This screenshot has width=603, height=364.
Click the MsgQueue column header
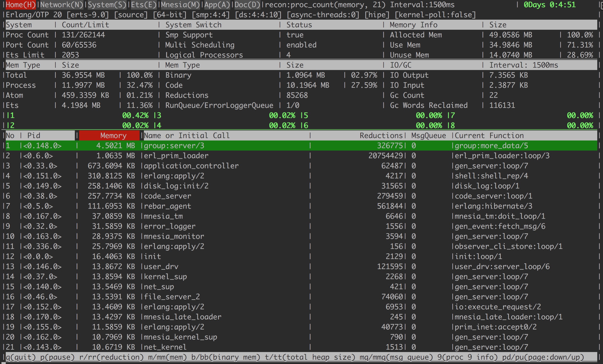[428, 136]
